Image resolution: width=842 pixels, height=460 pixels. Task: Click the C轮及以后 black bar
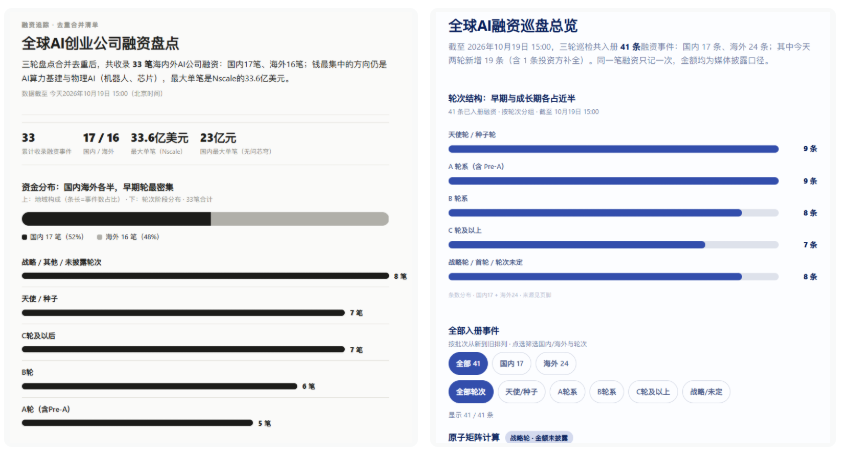(x=183, y=349)
